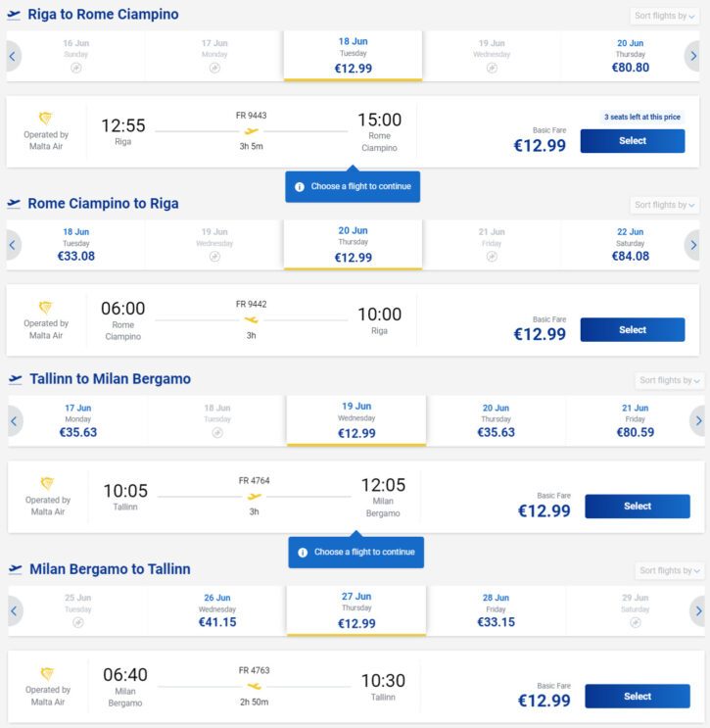Open Sort flights by for Milan Bergamo to Tallinn
This screenshot has height=728, width=710.
[670, 570]
